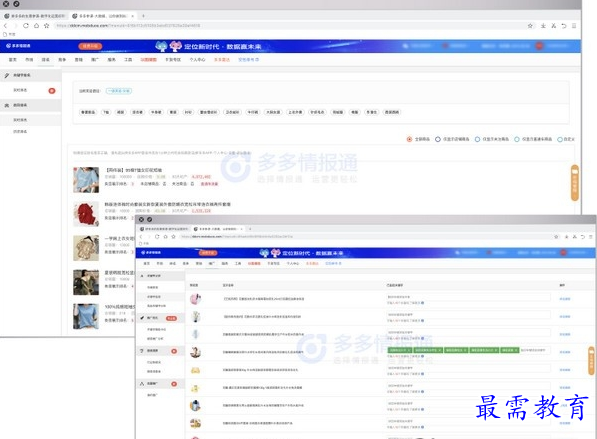Collapse question-mark sidebar section in front window

tap(160, 351)
